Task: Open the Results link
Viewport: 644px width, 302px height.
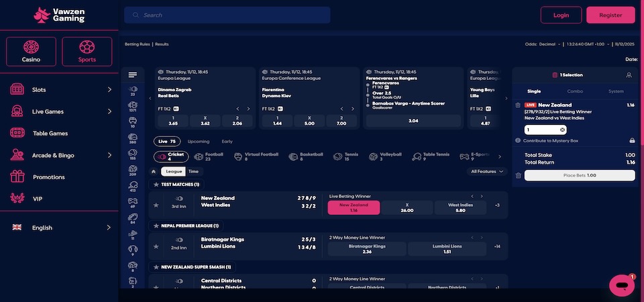Action: [x=162, y=44]
